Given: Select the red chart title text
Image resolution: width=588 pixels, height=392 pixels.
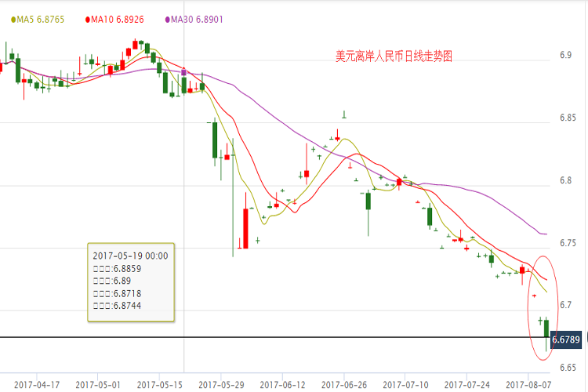Looking at the screenshot, I should tap(394, 56).
